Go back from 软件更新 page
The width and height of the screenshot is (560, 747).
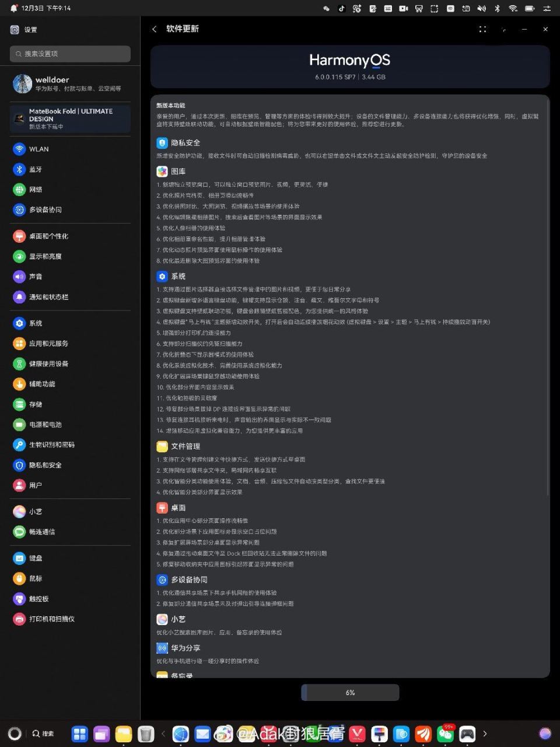[x=154, y=29]
